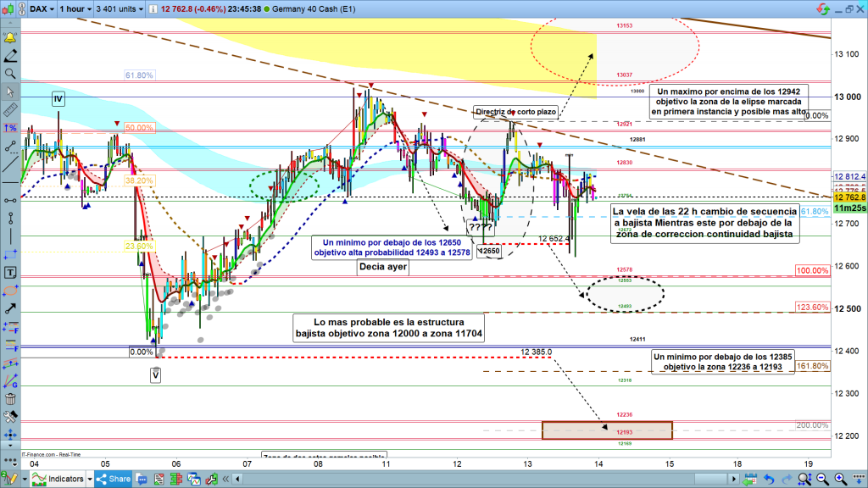Screen dimensions: 868x488
Task: Pick the ruler measurement tool
Action: 10,109
